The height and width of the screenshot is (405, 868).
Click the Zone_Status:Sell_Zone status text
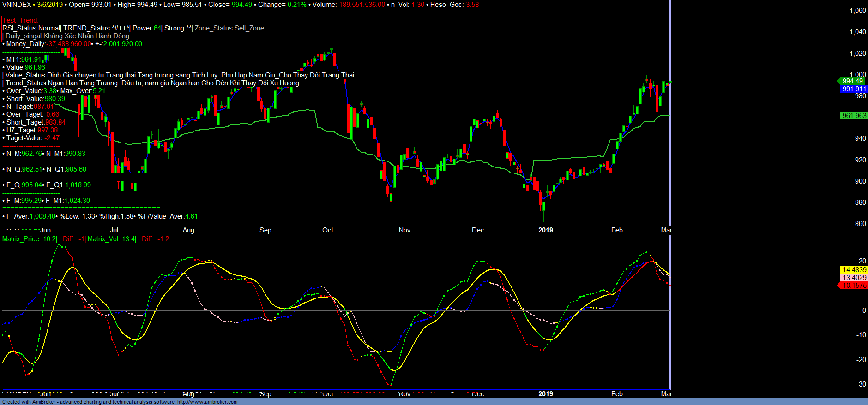coord(229,28)
